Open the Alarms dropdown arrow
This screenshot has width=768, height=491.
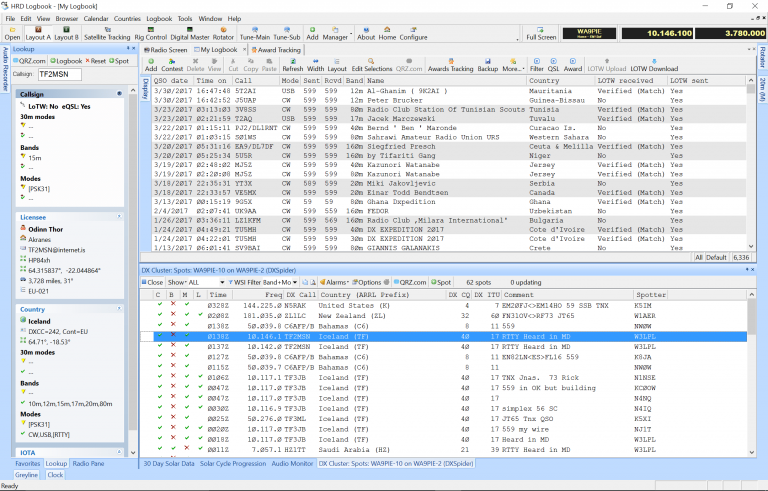pos(347,283)
